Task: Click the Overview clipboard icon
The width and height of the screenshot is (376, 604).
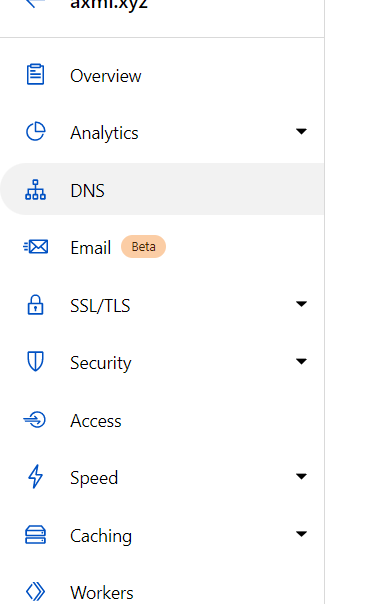Action: 35,74
